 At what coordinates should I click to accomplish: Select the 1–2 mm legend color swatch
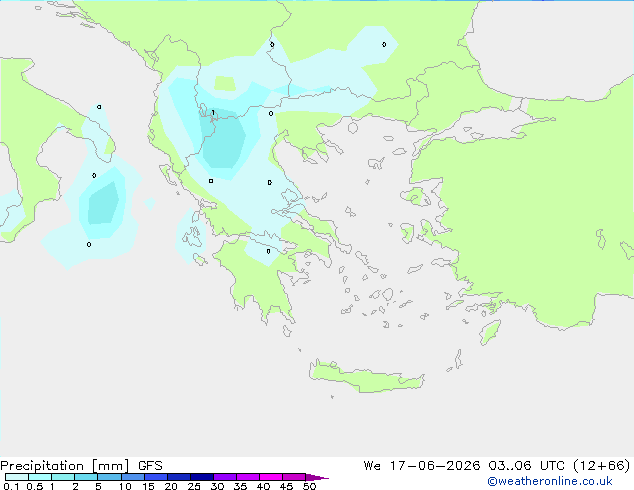[63, 477]
